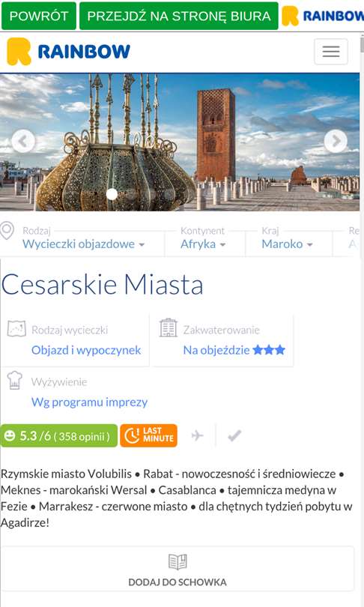Screen dimensions: 364x607
Task: Open the 5.3/6 rating with 358 opinii
Action: click(59, 435)
